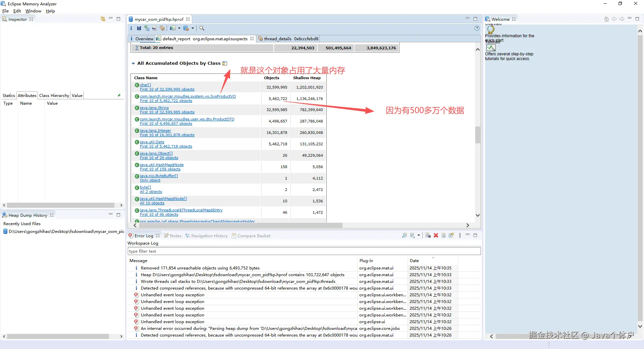Create a histogram from the toolbar
Image resolution: width=644 pixels, height=349 pixels.
pos(139,28)
